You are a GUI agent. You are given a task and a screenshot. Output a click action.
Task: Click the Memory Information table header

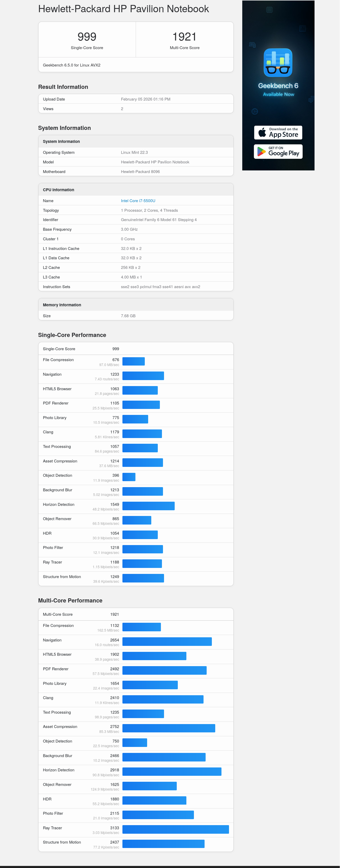pyautogui.click(x=62, y=304)
